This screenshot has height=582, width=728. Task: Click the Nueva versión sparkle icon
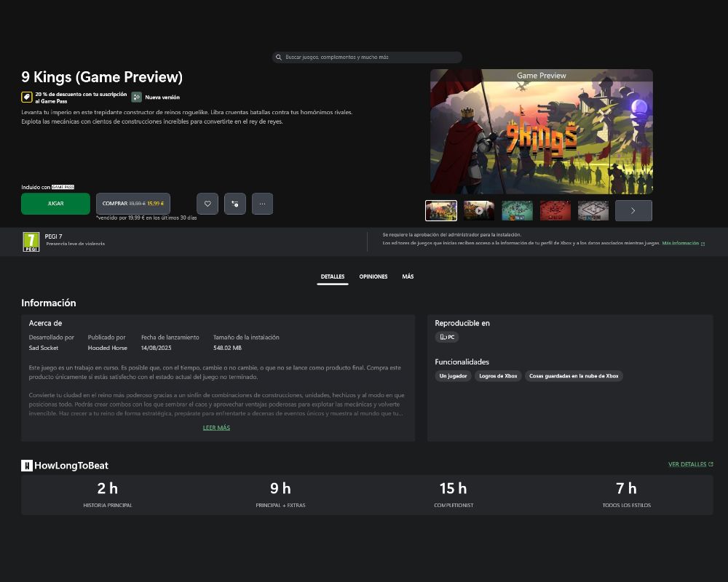click(137, 97)
